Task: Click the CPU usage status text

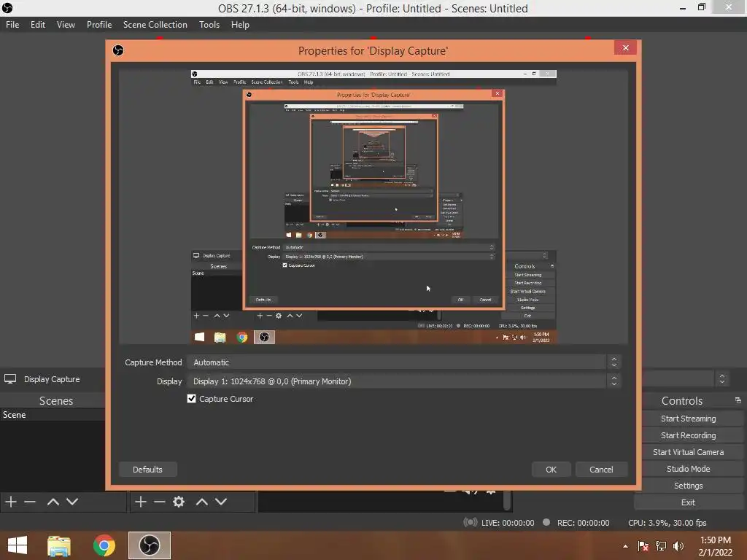Action: tap(667, 522)
